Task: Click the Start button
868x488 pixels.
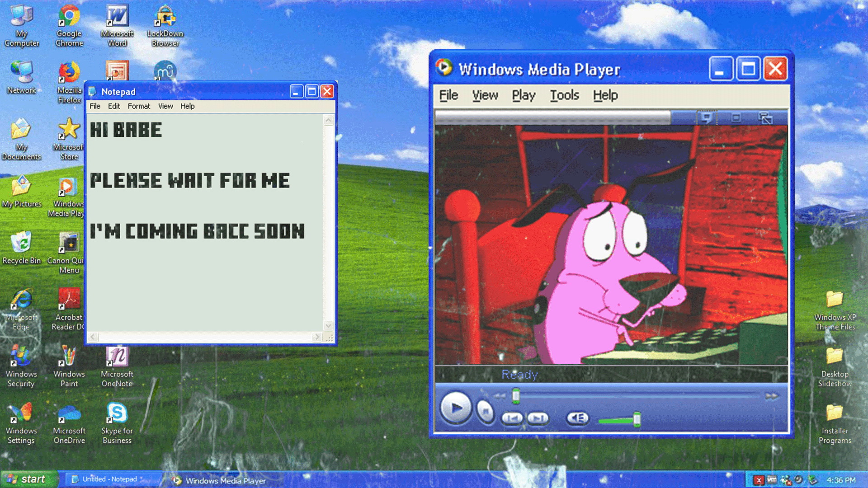Action: 28,479
